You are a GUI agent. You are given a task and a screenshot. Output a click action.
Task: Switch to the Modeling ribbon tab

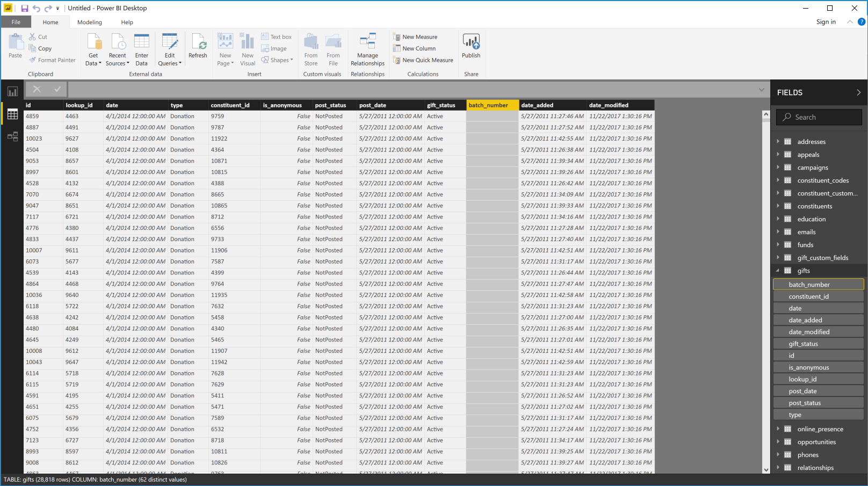click(90, 22)
